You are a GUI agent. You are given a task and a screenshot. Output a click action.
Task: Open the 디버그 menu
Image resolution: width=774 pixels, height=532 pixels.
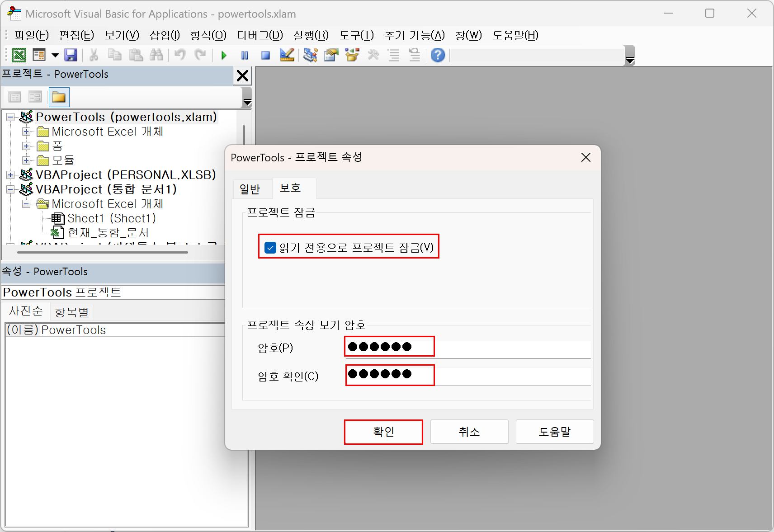(260, 35)
